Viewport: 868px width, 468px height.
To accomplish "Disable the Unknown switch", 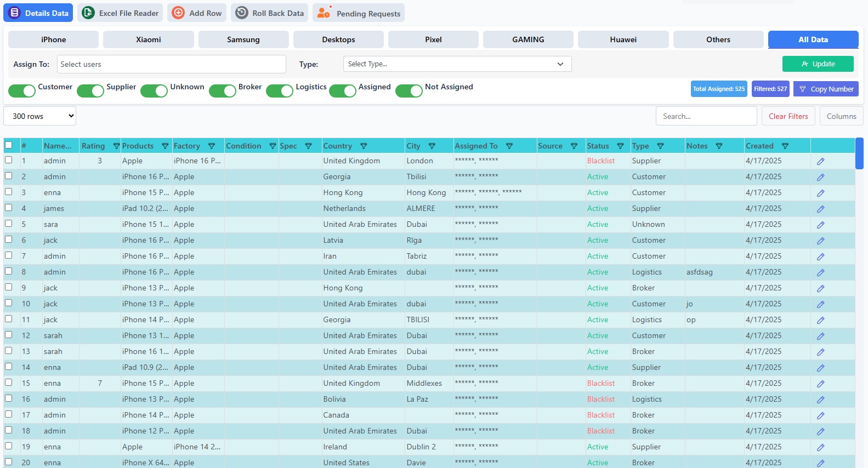I will 154,91.
